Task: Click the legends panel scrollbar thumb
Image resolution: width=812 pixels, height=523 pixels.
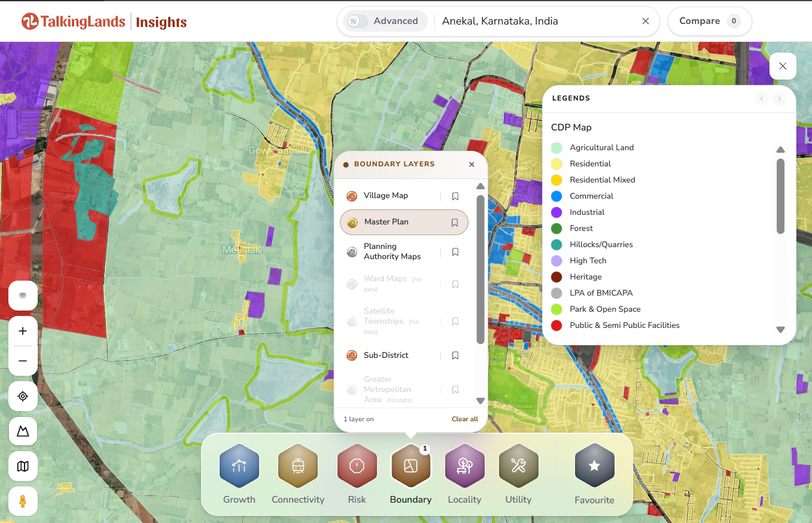Action: click(780, 196)
